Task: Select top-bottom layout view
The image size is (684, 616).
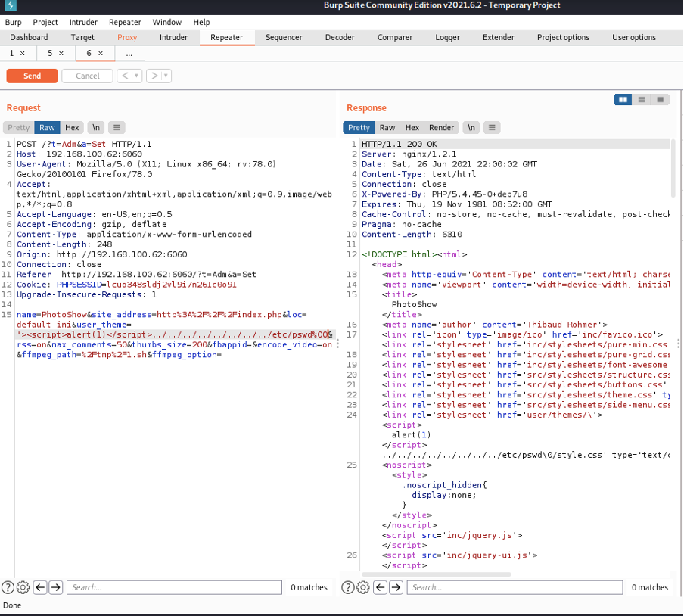Action: pyautogui.click(x=642, y=99)
